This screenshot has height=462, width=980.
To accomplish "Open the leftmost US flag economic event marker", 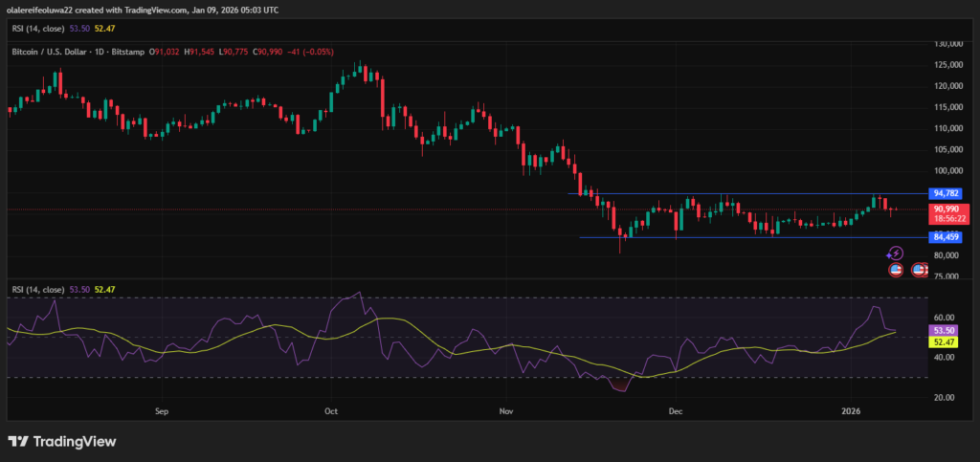I will (896, 271).
